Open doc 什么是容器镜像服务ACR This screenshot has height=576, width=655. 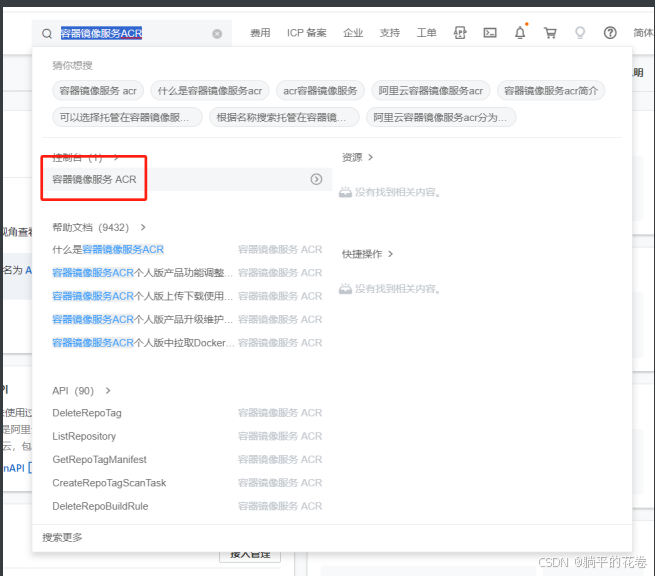(108, 250)
